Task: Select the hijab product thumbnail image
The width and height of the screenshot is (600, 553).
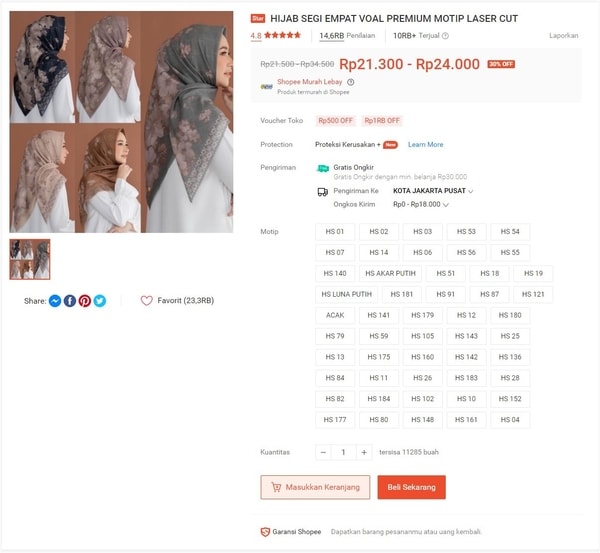Action: pyautogui.click(x=30, y=259)
